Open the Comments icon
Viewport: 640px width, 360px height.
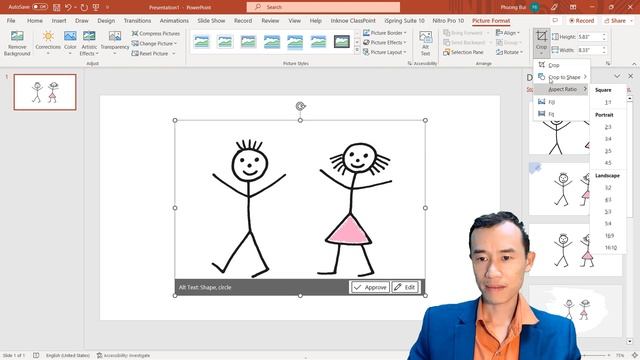555,20
